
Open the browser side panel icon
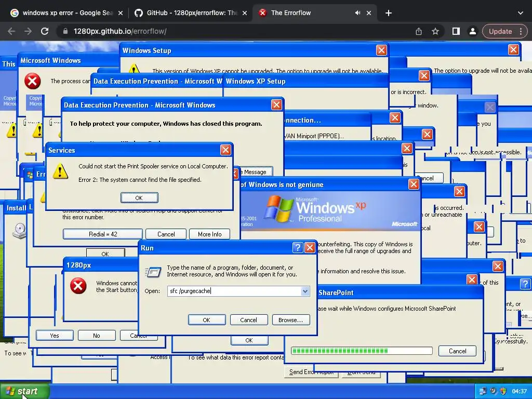(x=456, y=31)
